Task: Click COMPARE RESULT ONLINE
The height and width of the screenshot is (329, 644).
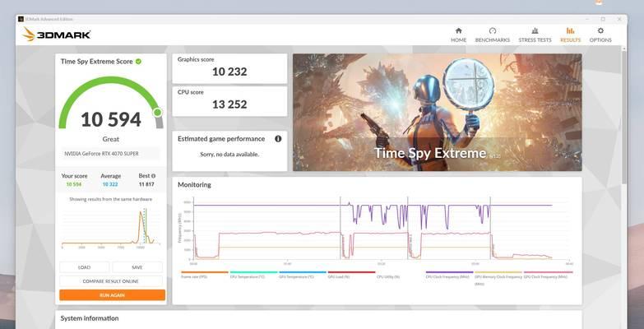Action: (x=111, y=281)
